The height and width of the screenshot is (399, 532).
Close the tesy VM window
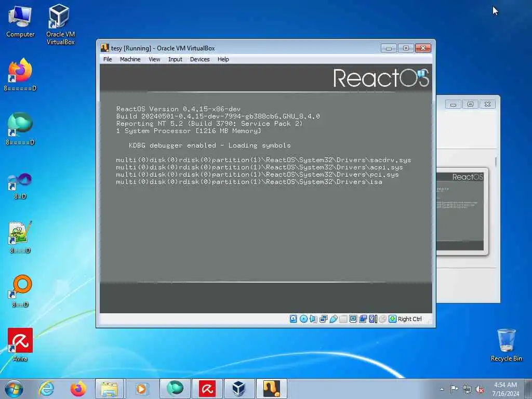[423, 48]
